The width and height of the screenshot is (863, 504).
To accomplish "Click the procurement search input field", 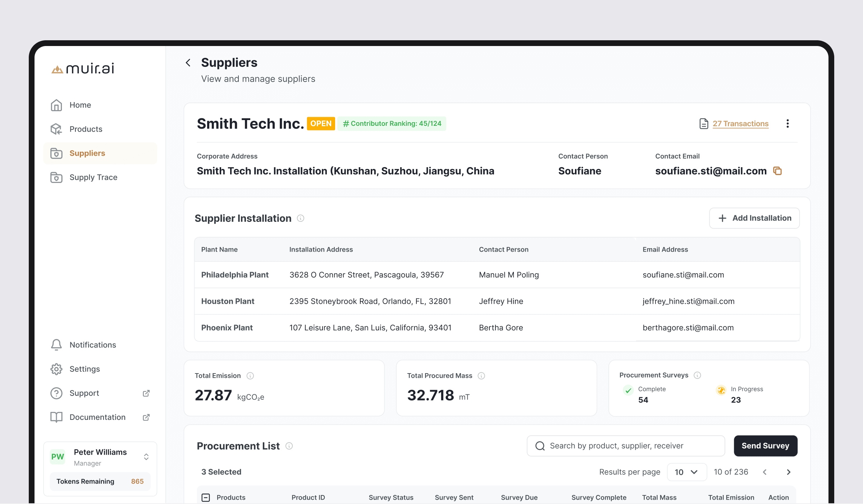I will 626,446.
